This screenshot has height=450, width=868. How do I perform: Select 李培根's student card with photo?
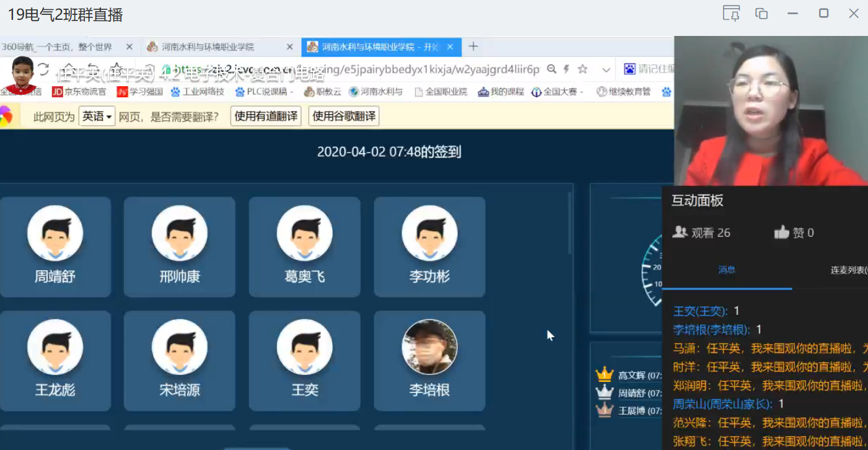(429, 360)
